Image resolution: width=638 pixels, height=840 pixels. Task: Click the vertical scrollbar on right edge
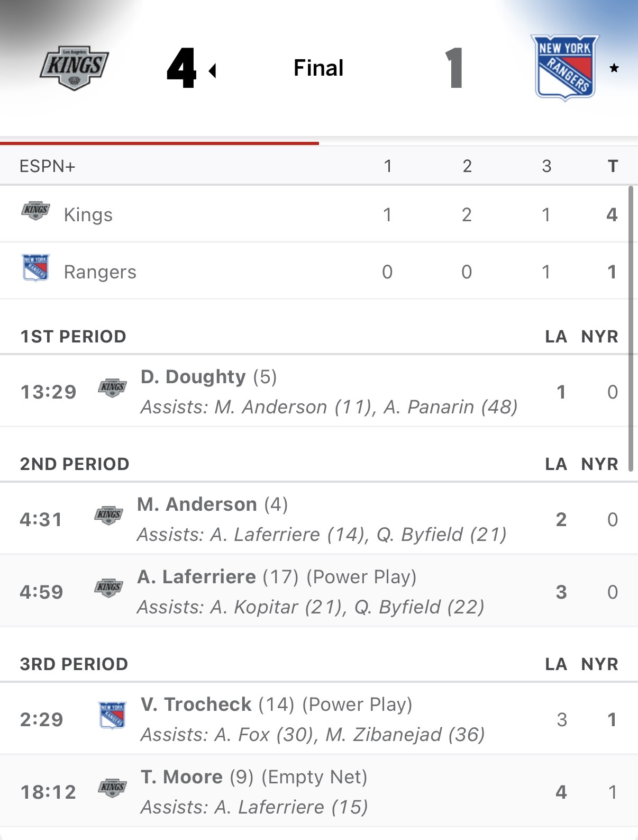coord(631,328)
